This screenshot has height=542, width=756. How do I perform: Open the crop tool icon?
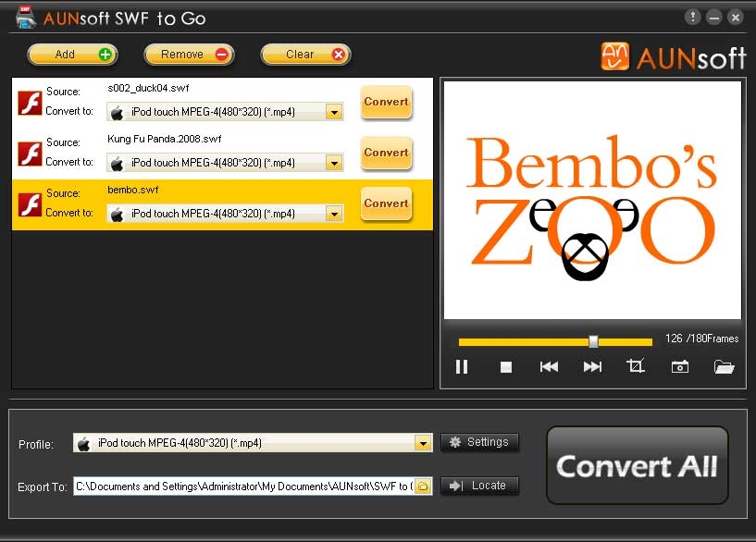coord(636,366)
